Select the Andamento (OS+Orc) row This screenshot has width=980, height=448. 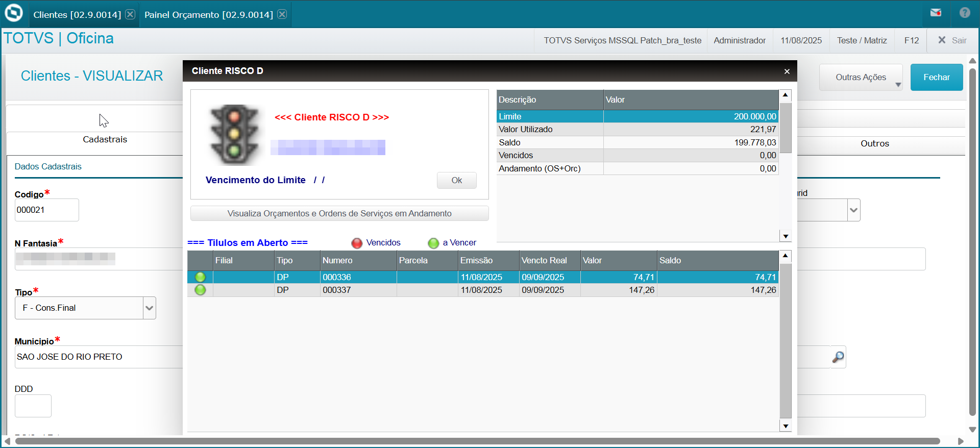point(638,168)
